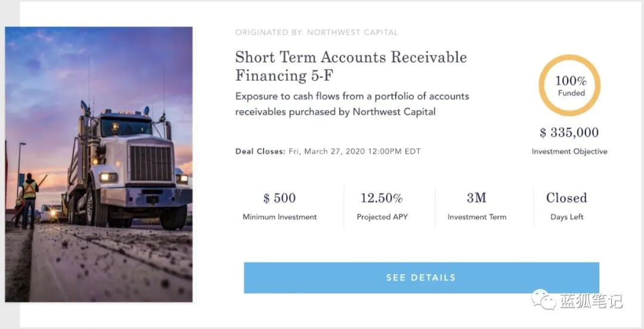644x329 pixels.
Task: Click the Investment Term label
Action: tap(476, 217)
